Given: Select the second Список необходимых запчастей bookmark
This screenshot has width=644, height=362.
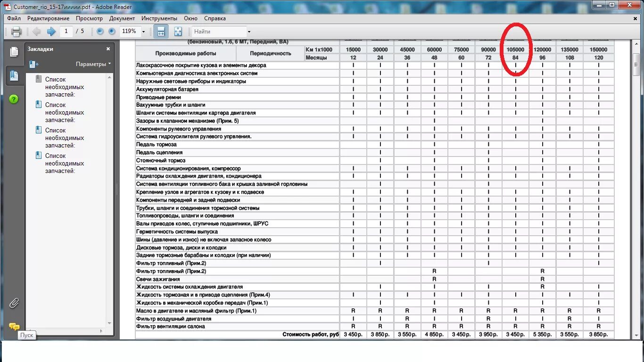Looking at the screenshot, I should click(65, 113).
